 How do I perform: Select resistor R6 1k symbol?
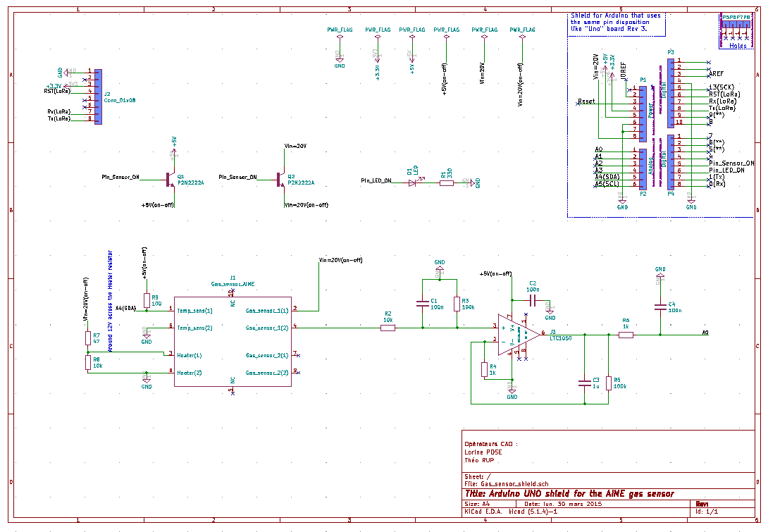(626, 335)
